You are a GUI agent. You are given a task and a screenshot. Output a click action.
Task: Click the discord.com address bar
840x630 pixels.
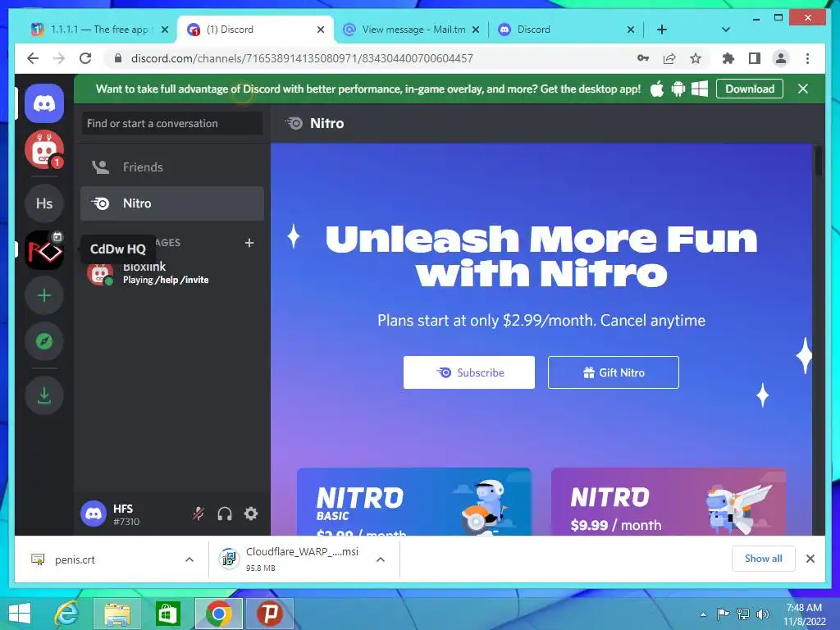coord(302,58)
